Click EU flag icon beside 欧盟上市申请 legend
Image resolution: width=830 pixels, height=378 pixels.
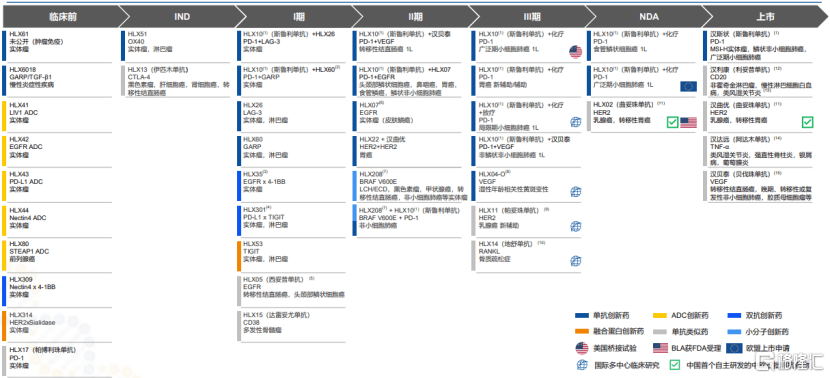click(733, 348)
